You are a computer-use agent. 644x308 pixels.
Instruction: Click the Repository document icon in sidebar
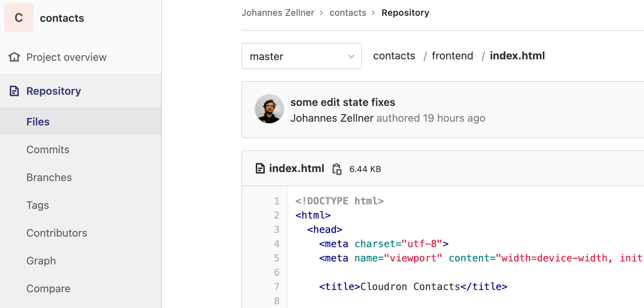(x=14, y=91)
